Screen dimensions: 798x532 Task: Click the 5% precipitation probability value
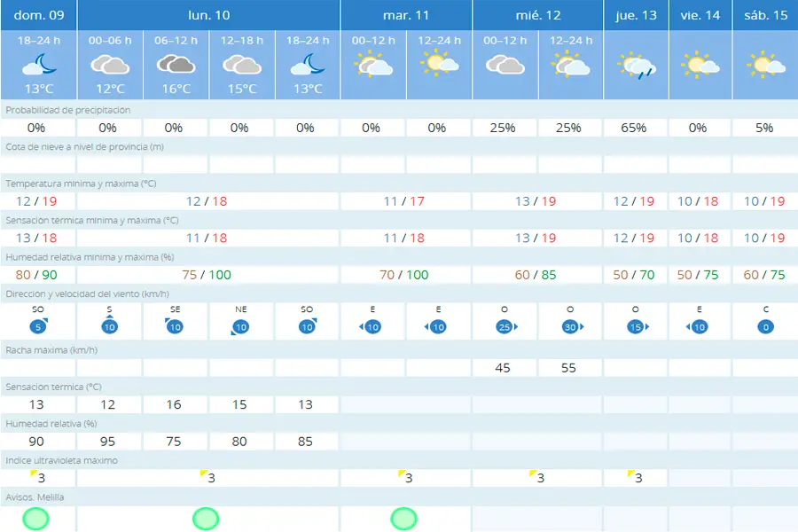coord(764,128)
